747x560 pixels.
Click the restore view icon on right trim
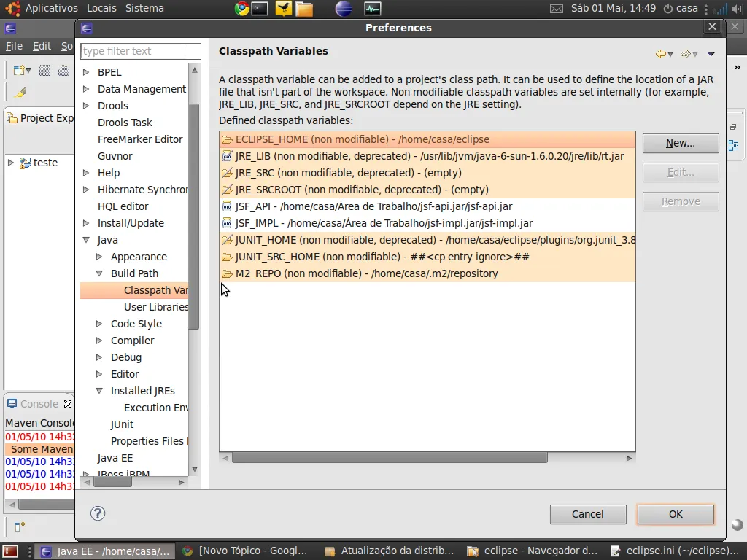(x=733, y=127)
